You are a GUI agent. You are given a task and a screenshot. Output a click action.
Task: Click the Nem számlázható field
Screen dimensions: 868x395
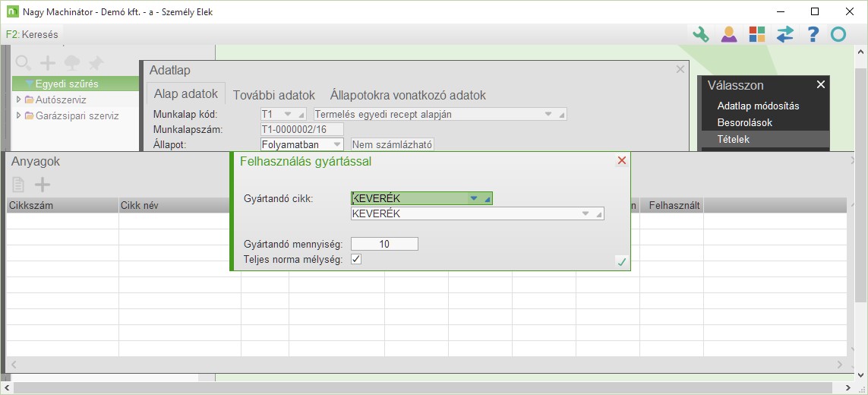[x=393, y=144]
